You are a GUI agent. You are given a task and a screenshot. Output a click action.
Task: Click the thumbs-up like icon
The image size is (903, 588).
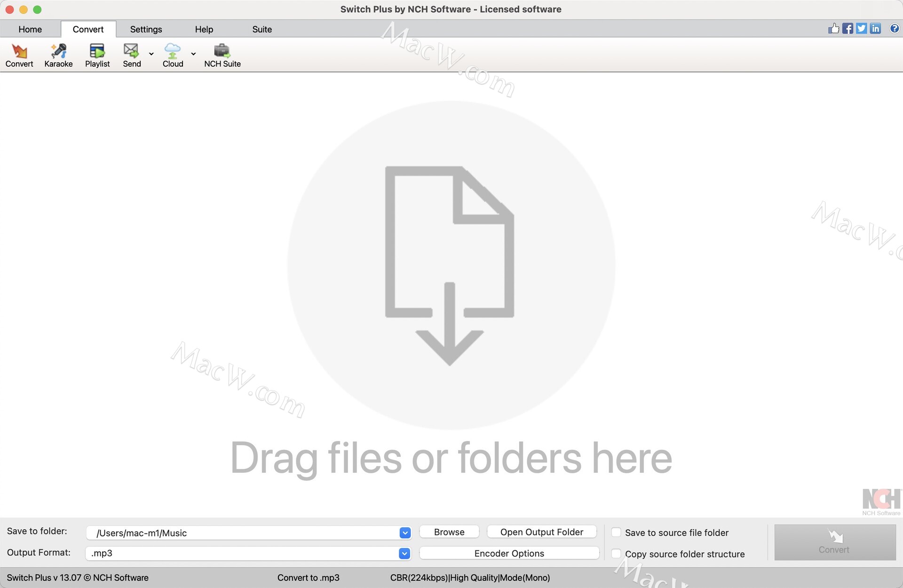point(833,29)
